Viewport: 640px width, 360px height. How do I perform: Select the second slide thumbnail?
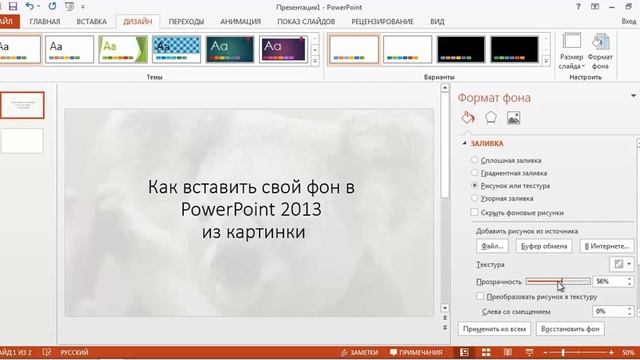click(x=22, y=141)
